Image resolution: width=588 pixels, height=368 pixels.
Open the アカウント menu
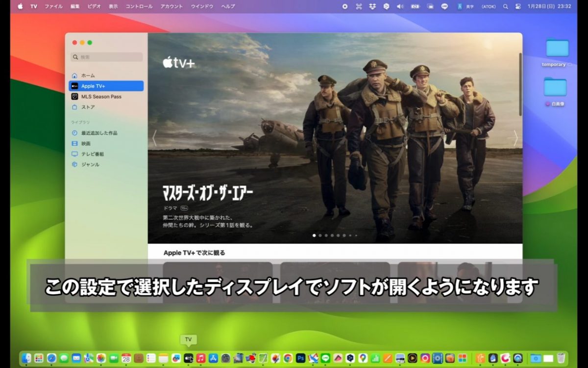click(x=171, y=6)
